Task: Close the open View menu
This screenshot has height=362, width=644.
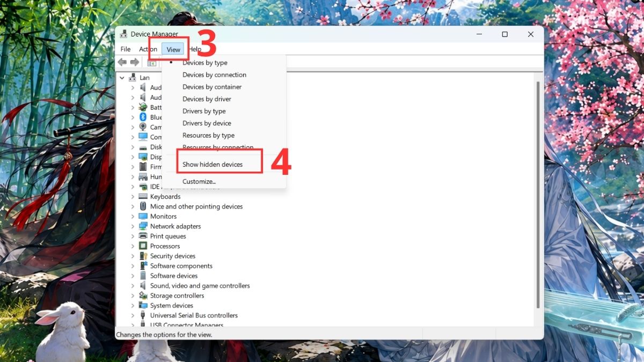Action: pyautogui.click(x=173, y=49)
